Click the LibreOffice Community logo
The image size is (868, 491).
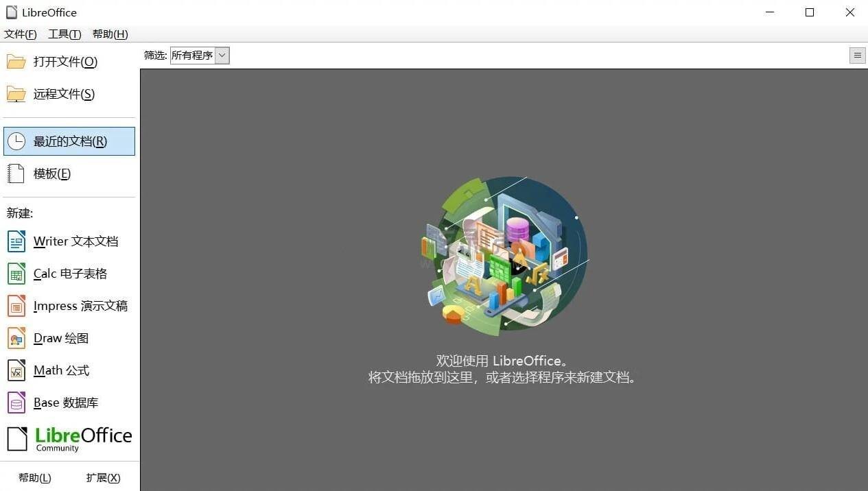[x=69, y=439]
